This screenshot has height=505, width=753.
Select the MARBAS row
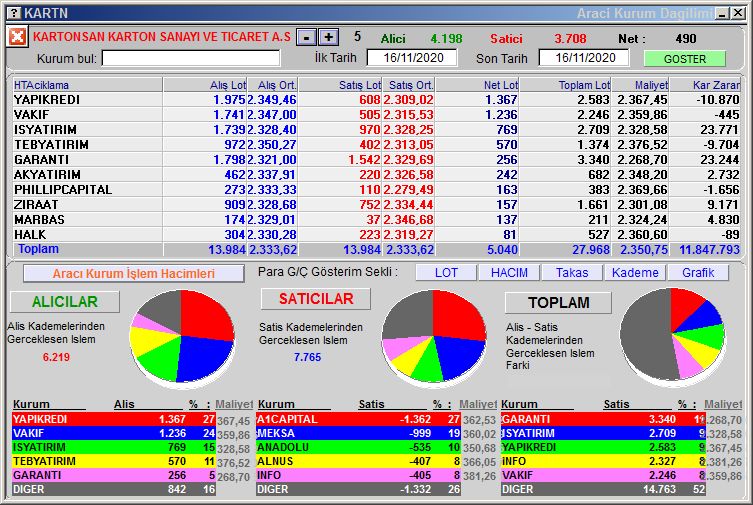376,219
